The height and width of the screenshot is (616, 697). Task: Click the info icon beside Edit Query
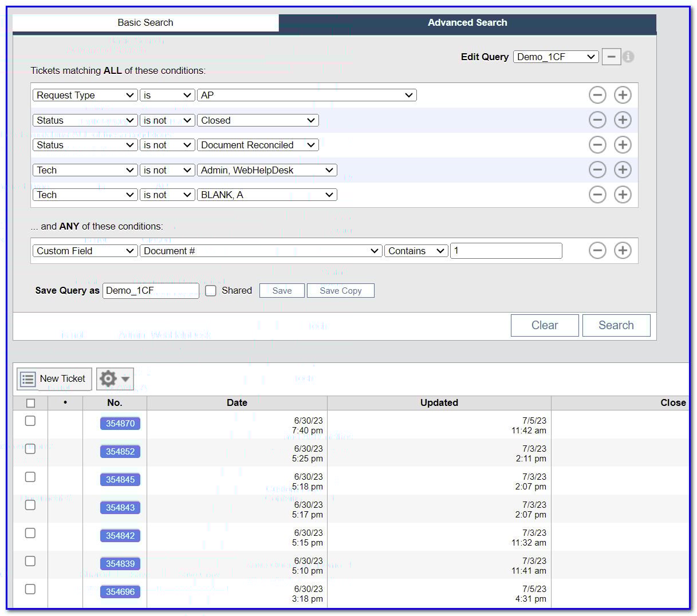(628, 57)
